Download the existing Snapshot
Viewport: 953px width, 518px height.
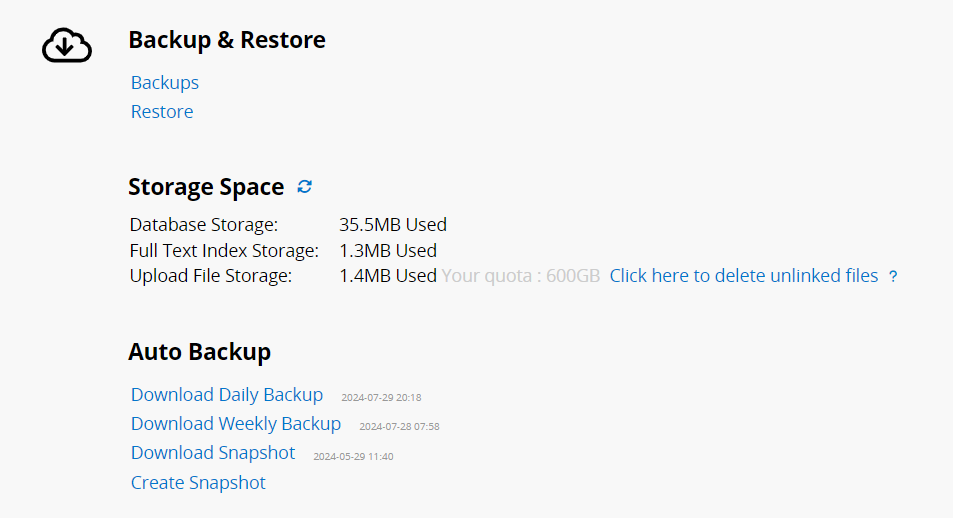[213, 453]
